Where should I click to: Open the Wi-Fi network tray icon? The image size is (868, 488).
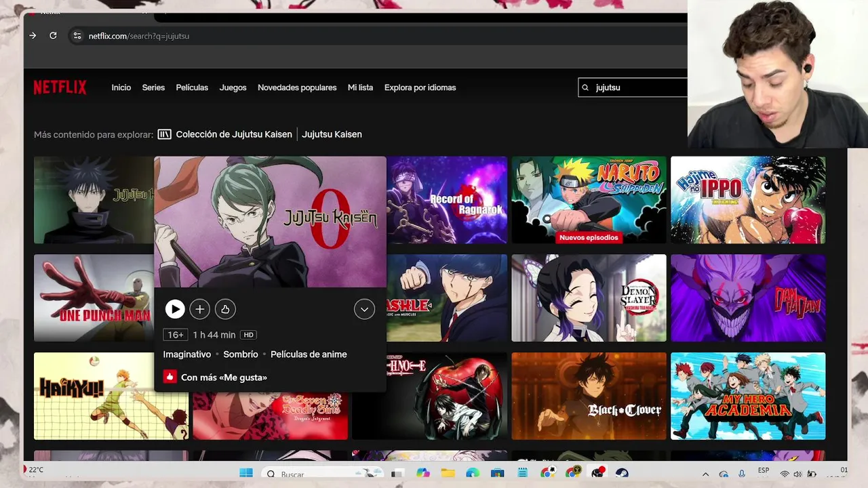[x=785, y=474]
